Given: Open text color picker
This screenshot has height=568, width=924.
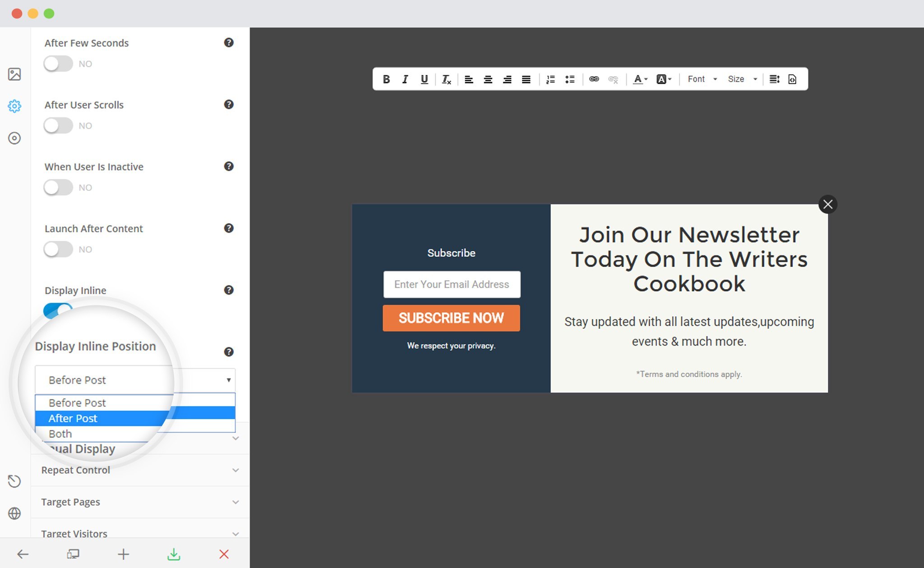Looking at the screenshot, I should pyautogui.click(x=640, y=79).
